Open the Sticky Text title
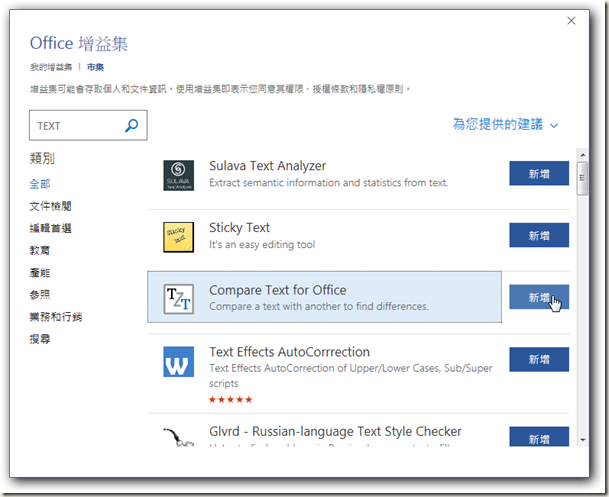This screenshot has height=497, width=609. (x=239, y=228)
